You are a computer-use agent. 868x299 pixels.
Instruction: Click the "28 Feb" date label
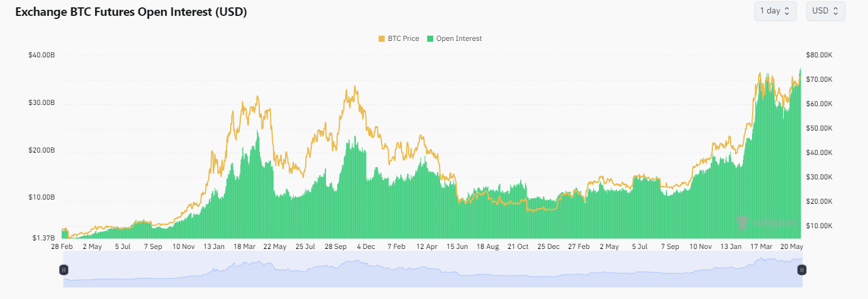click(x=62, y=247)
